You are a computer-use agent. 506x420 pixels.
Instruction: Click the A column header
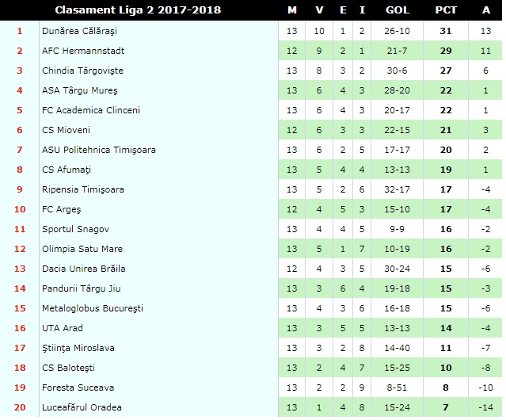coord(486,10)
